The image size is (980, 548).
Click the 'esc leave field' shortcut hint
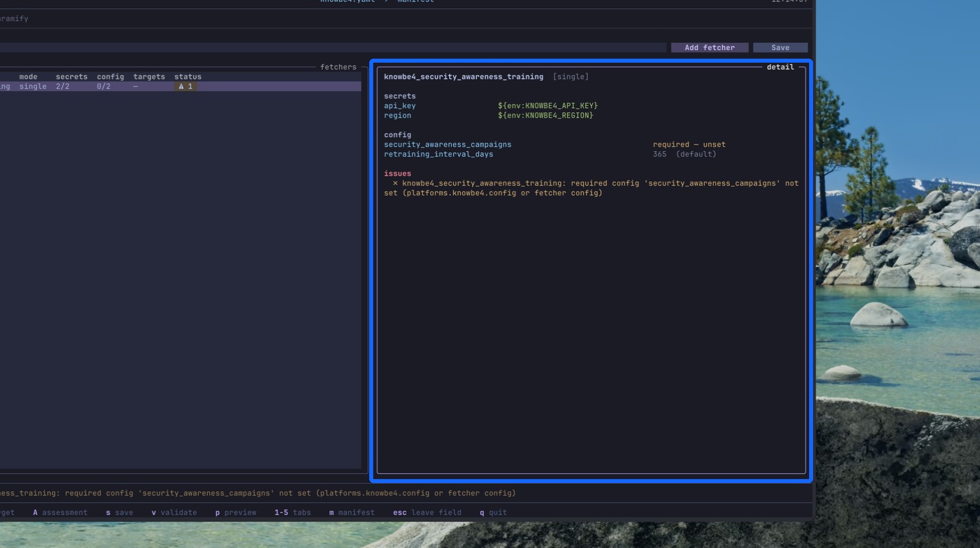click(427, 513)
